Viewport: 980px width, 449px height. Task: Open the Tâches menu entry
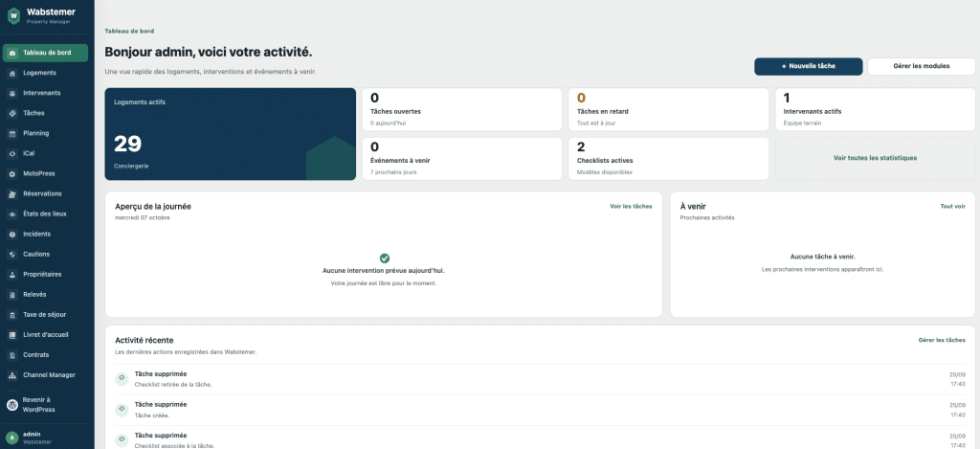45,113
